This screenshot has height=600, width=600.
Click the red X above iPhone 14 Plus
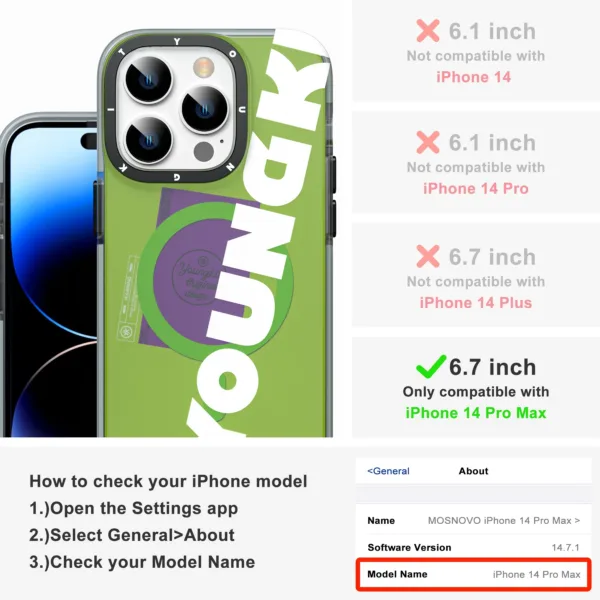click(428, 256)
